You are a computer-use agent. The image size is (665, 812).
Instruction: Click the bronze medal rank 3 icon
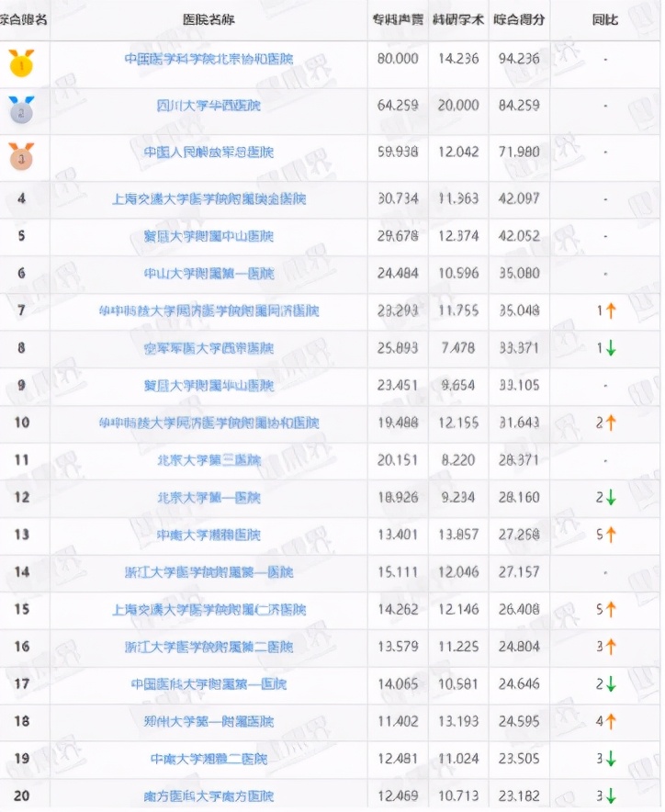pos(21,156)
